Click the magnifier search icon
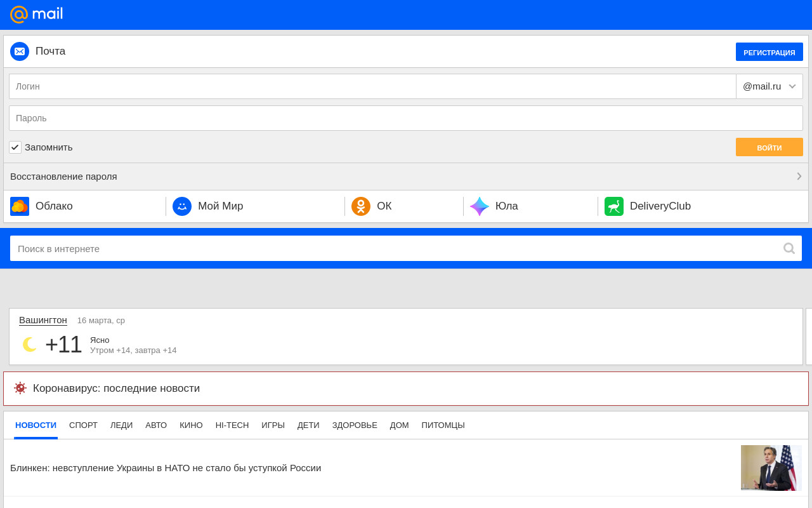The image size is (812, 508). click(789, 248)
